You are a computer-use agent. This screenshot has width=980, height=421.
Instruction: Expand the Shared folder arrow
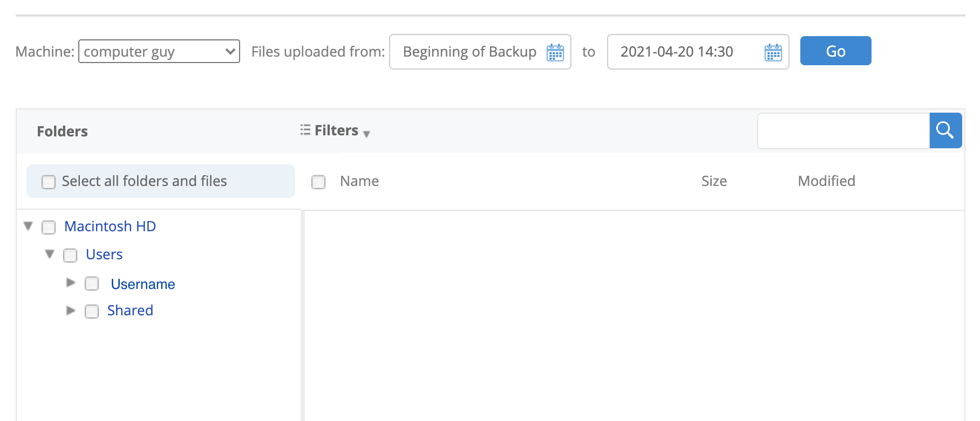pyautogui.click(x=71, y=310)
